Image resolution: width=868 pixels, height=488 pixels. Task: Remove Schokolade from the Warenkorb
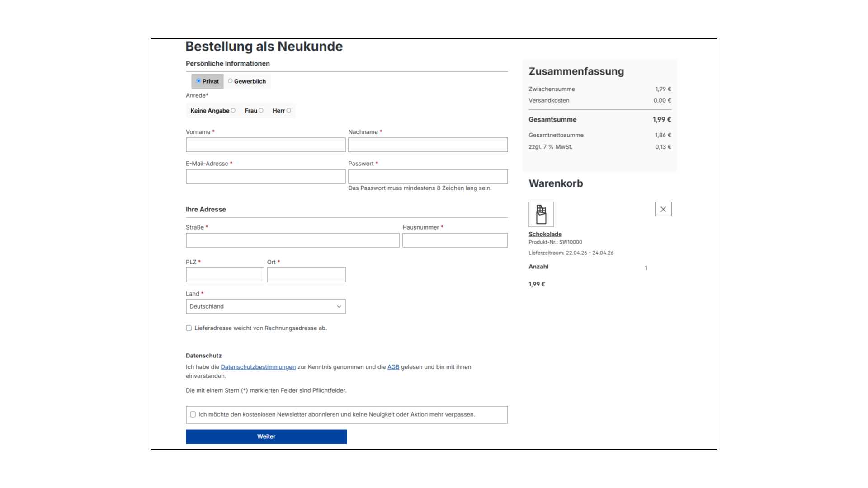[663, 209]
